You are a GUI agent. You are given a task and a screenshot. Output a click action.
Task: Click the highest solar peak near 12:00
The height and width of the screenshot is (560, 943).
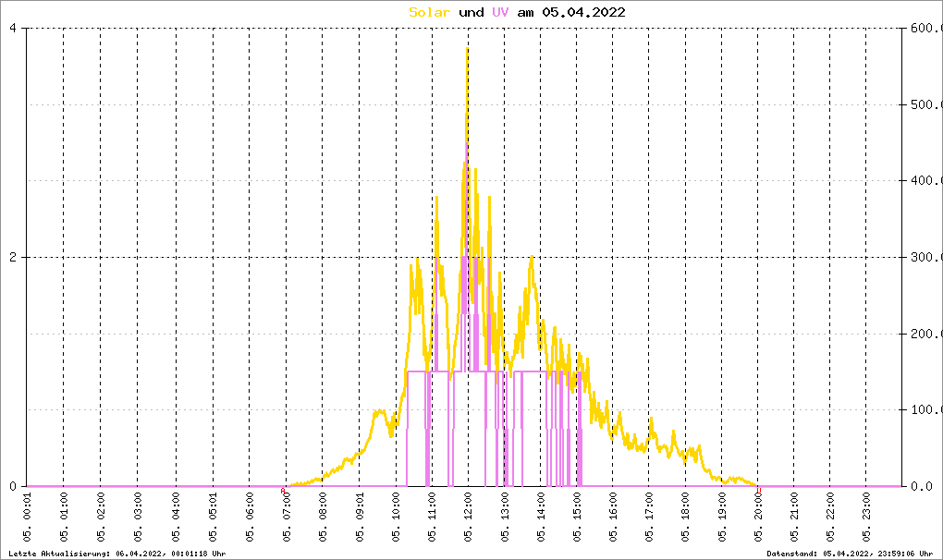[467, 51]
